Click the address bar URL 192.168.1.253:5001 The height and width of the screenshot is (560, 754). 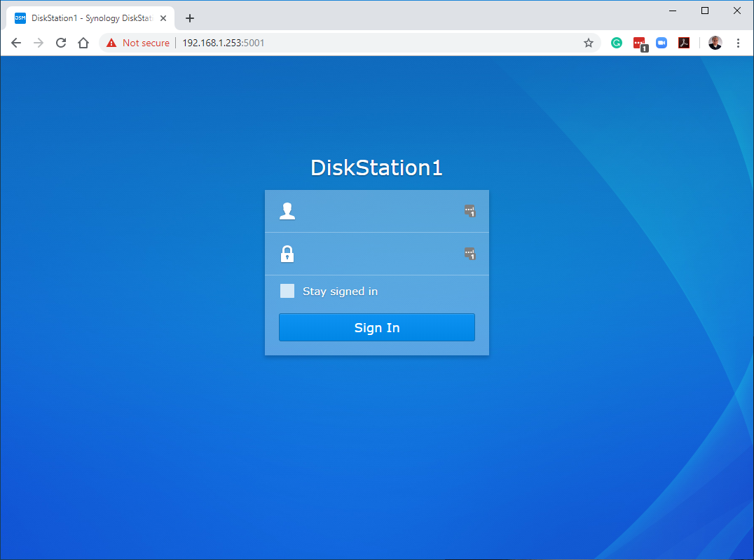click(x=224, y=43)
